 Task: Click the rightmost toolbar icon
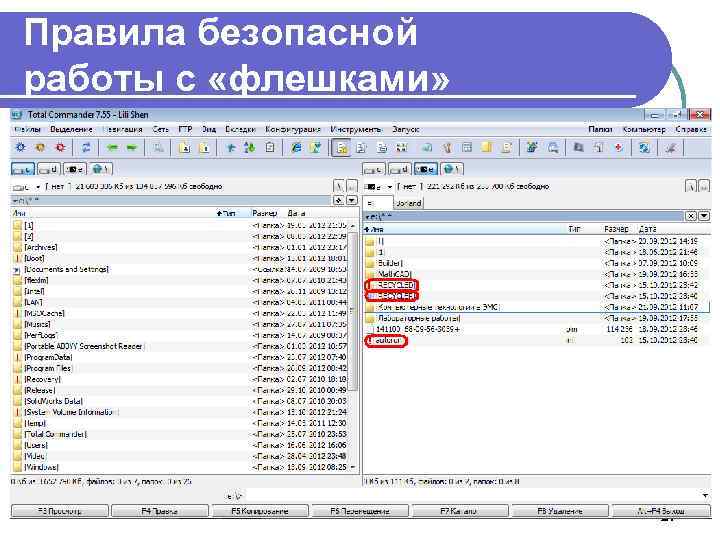[x=671, y=148]
